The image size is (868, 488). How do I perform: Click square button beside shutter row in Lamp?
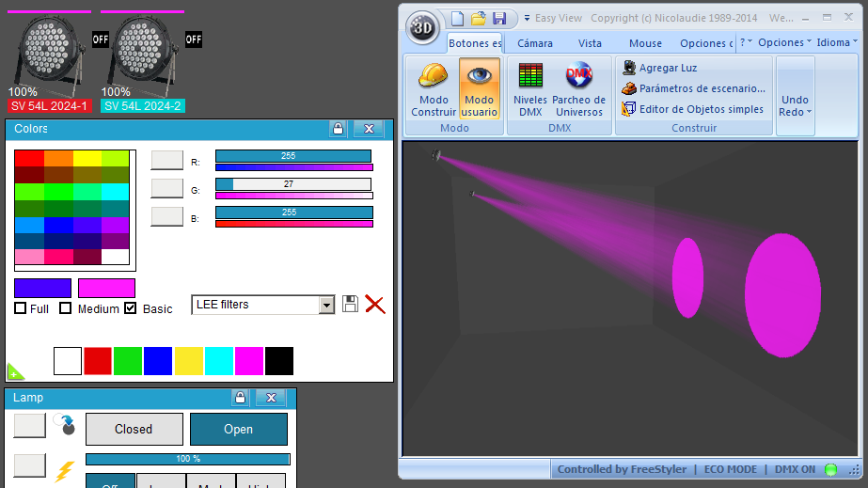click(29, 426)
